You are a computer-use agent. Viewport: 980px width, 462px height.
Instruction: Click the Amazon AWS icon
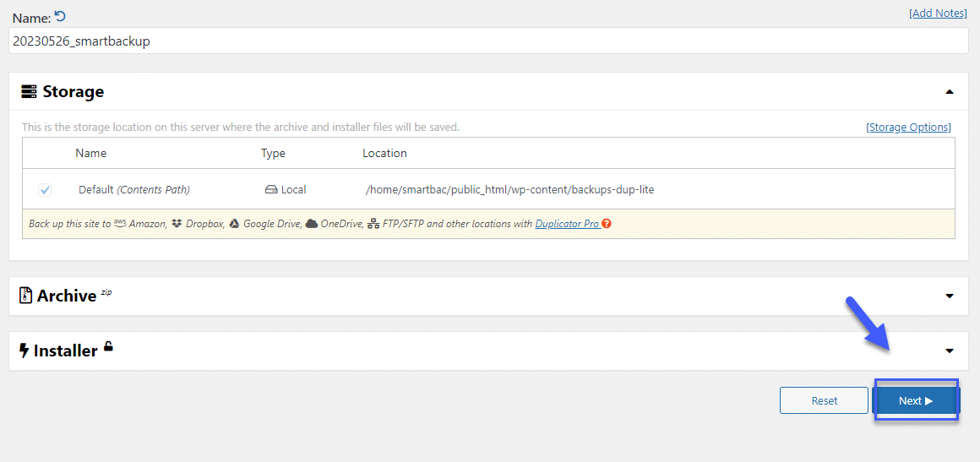click(120, 223)
